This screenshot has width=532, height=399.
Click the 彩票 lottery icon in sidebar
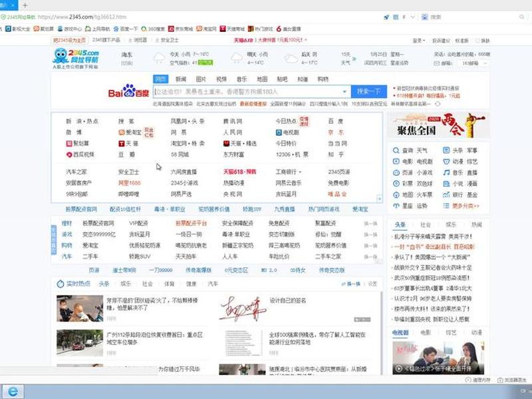396,184
